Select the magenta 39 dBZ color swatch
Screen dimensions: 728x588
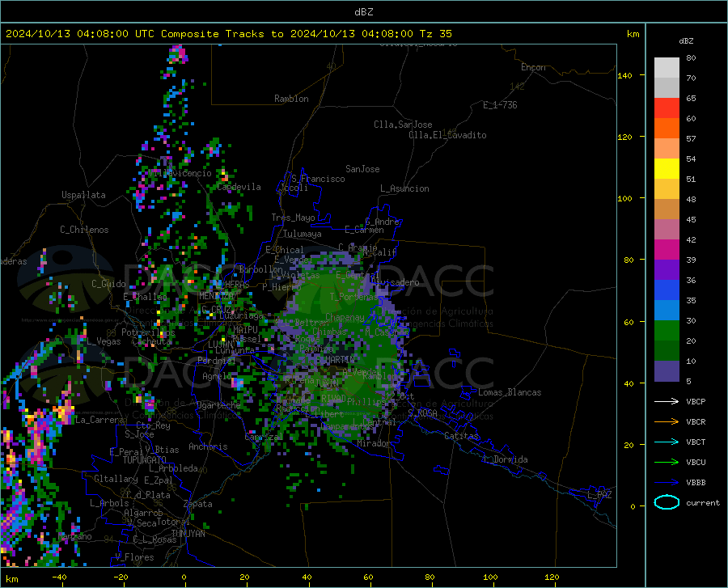(x=667, y=250)
